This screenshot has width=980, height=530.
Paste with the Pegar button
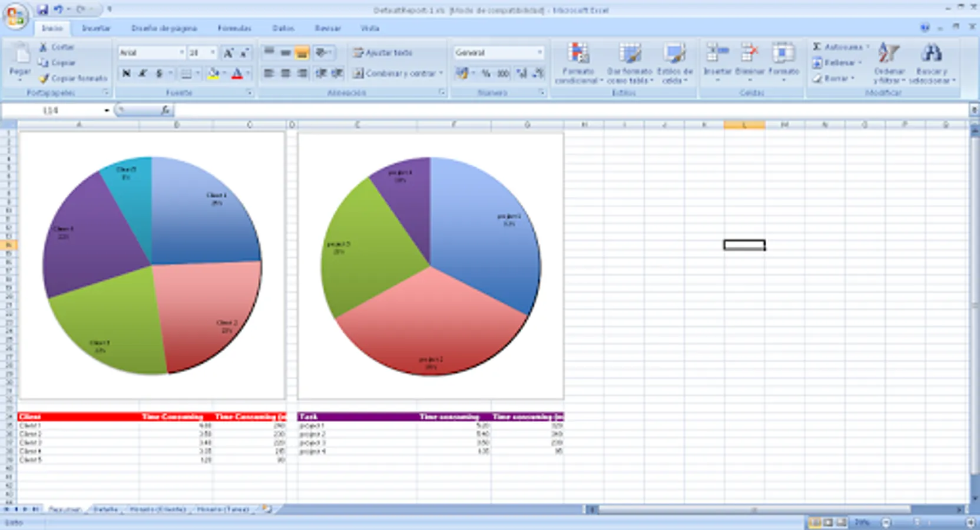(x=20, y=61)
